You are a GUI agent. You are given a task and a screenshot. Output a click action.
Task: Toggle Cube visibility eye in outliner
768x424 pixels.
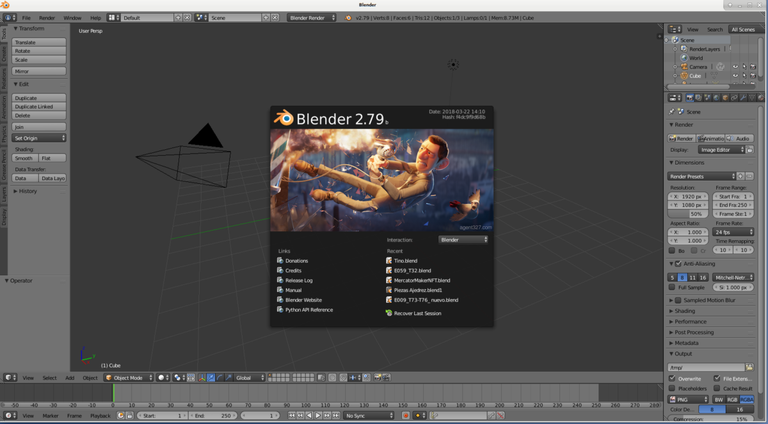735,75
